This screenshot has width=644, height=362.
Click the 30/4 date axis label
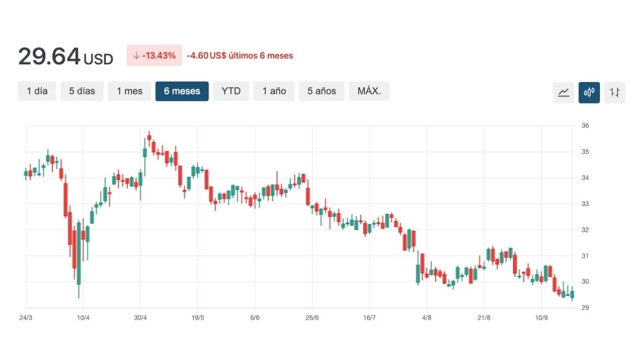pyautogui.click(x=140, y=317)
